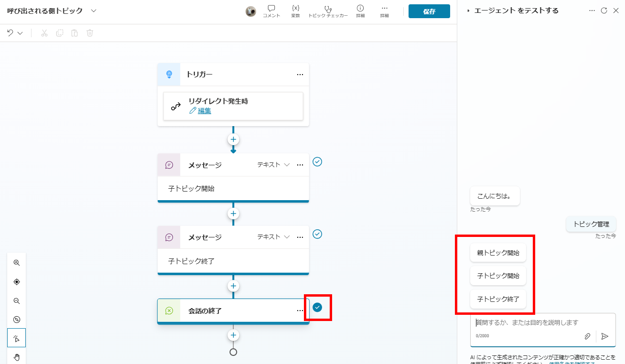Zoom out of the authoring canvas

pyautogui.click(x=17, y=300)
